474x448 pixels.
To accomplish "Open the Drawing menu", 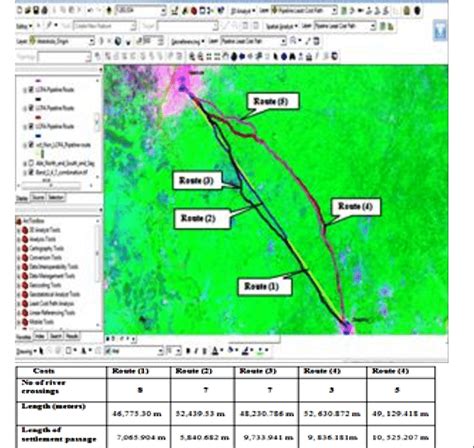I will (x=26, y=351).
